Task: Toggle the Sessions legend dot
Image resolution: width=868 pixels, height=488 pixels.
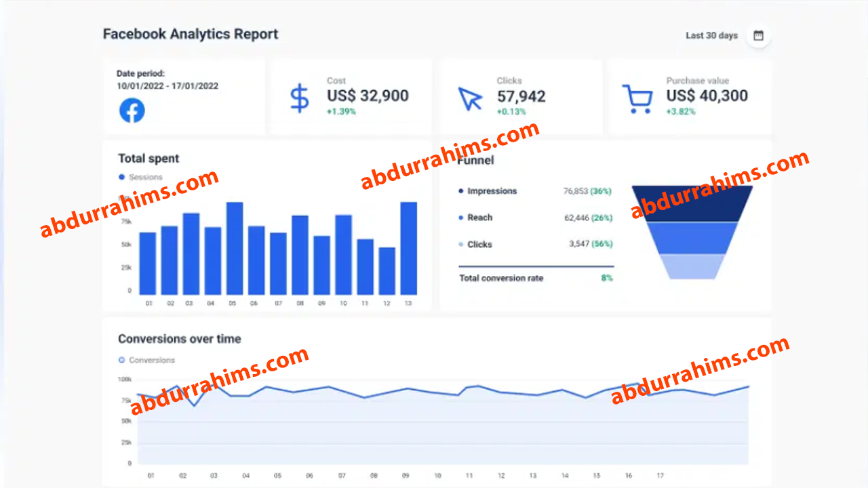Action: click(122, 177)
